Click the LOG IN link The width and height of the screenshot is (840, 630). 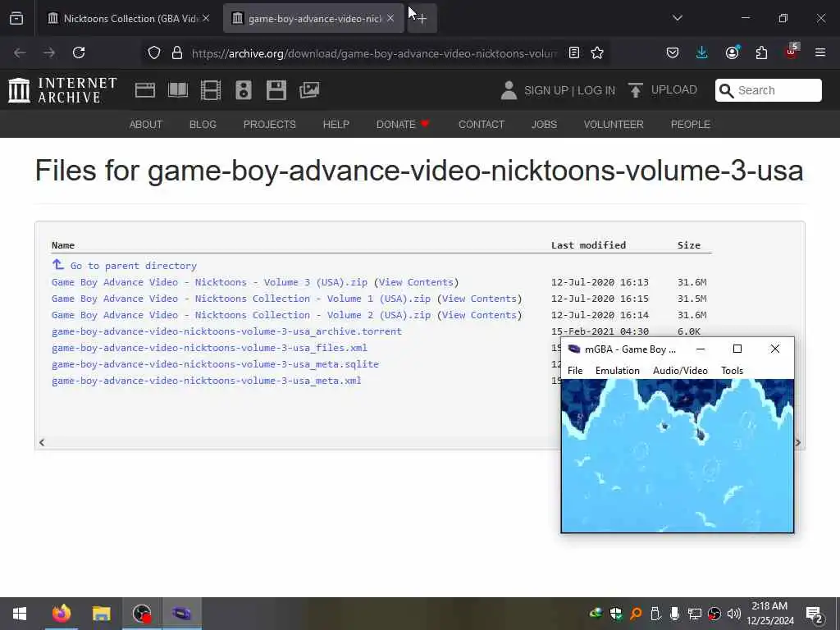pos(596,90)
